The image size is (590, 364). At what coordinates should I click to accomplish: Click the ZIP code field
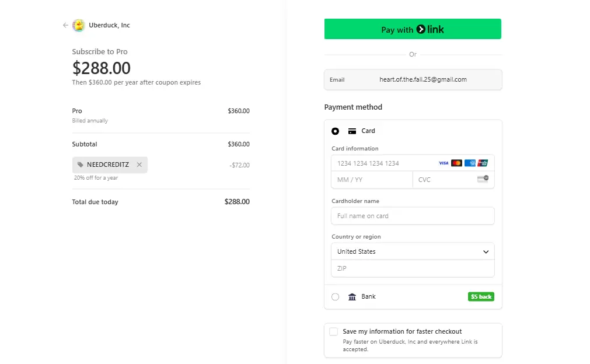[x=413, y=268]
